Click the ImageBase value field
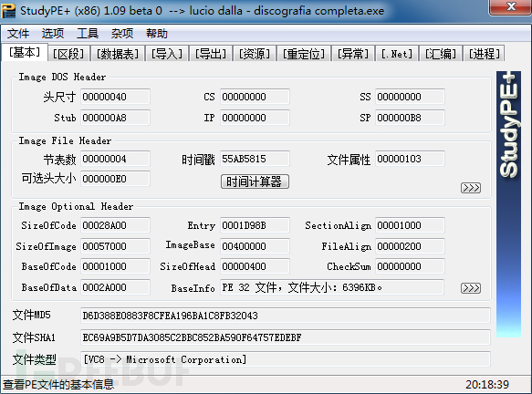The height and width of the screenshot is (394, 532). (255, 246)
